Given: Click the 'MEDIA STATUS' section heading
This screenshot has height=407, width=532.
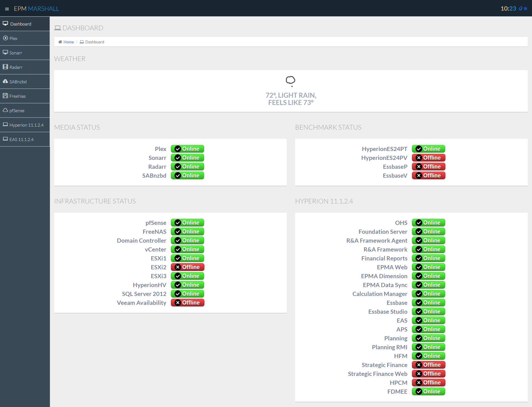Looking at the screenshot, I should click(77, 127).
